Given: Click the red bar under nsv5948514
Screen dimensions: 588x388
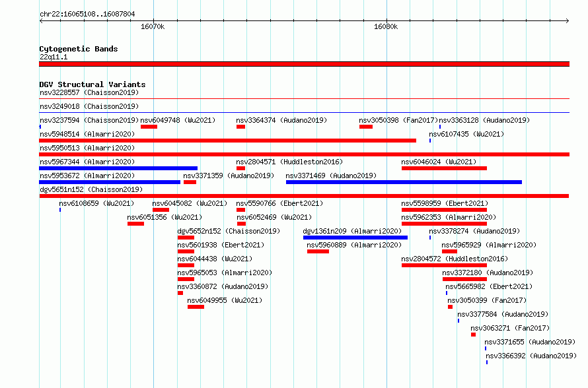Looking at the screenshot, I should coord(228,141).
